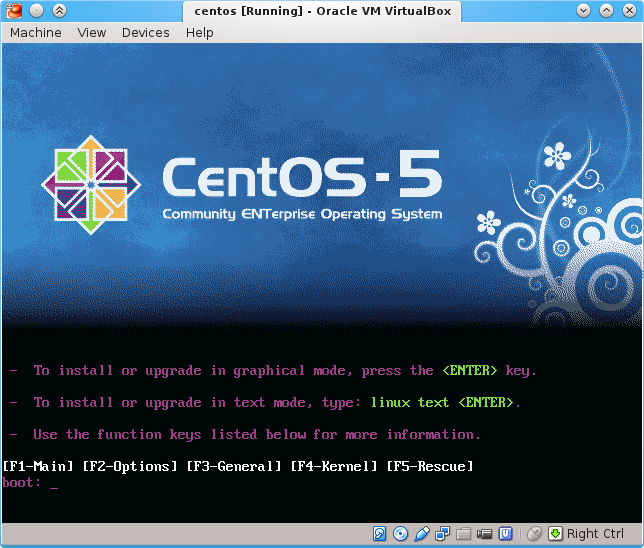Click the Right Ctrl host key label
This screenshot has width=644, height=548.
(x=595, y=534)
